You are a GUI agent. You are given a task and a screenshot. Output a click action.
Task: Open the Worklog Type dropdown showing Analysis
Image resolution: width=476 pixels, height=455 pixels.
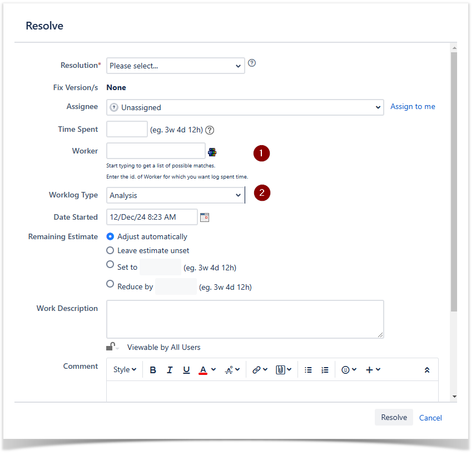pyautogui.click(x=175, y=195)
